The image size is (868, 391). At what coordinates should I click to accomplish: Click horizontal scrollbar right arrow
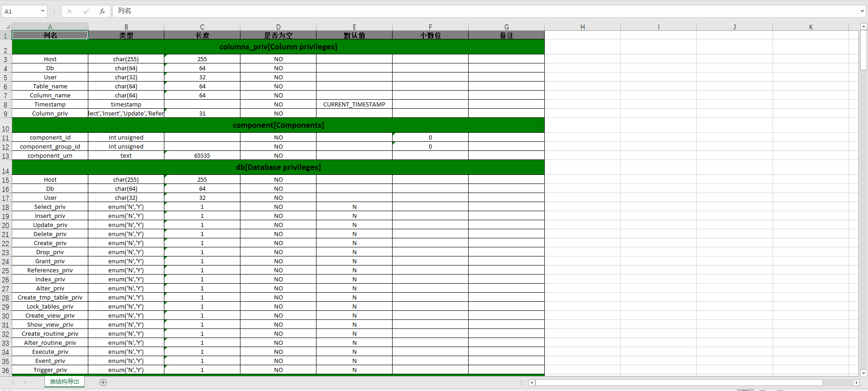tap(856, 383)
